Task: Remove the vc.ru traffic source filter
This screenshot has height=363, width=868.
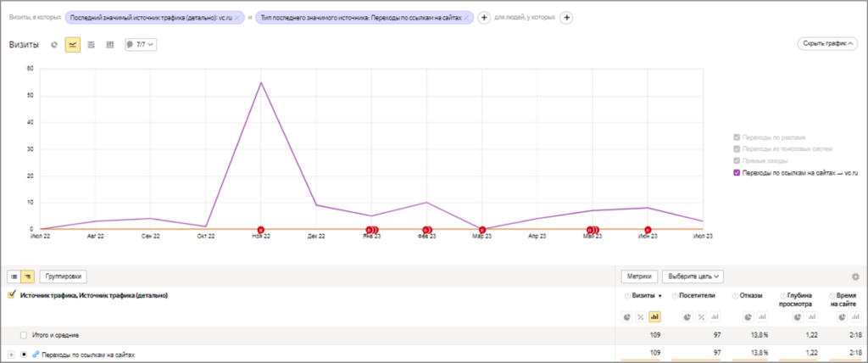Action: coord(237,18)
